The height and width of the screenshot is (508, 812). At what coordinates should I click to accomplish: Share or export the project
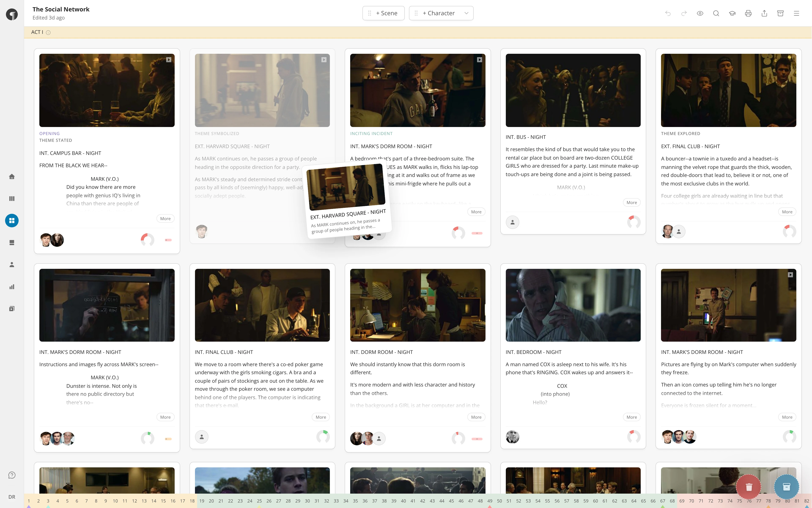764,13
